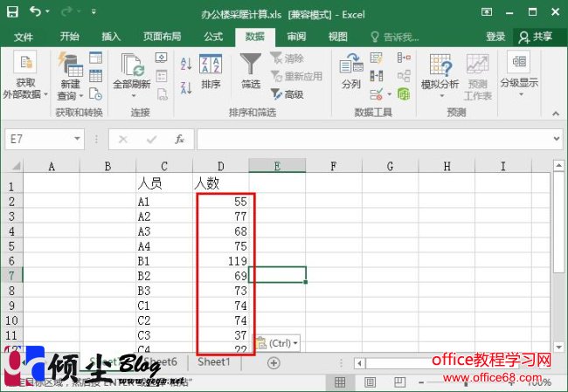
Task: Click the Share button (共享)
Action: pyautogui.click(x=536, y=37)
